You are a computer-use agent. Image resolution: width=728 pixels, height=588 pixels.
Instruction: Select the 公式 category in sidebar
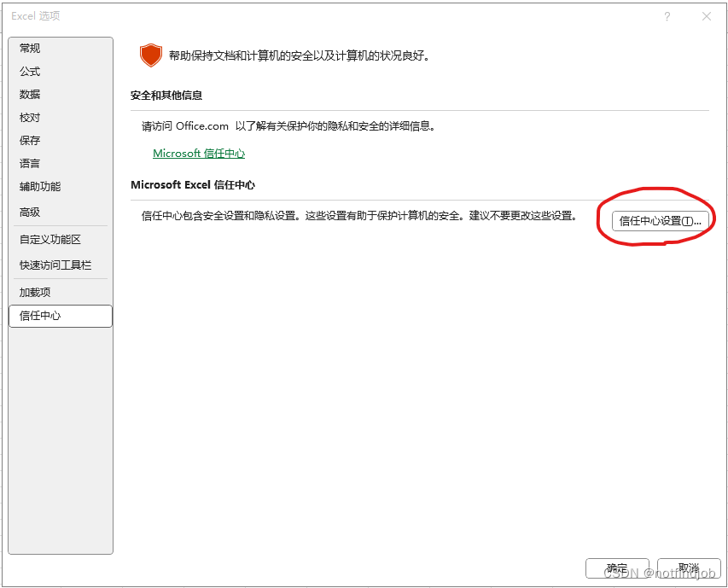tap(61, 72)
